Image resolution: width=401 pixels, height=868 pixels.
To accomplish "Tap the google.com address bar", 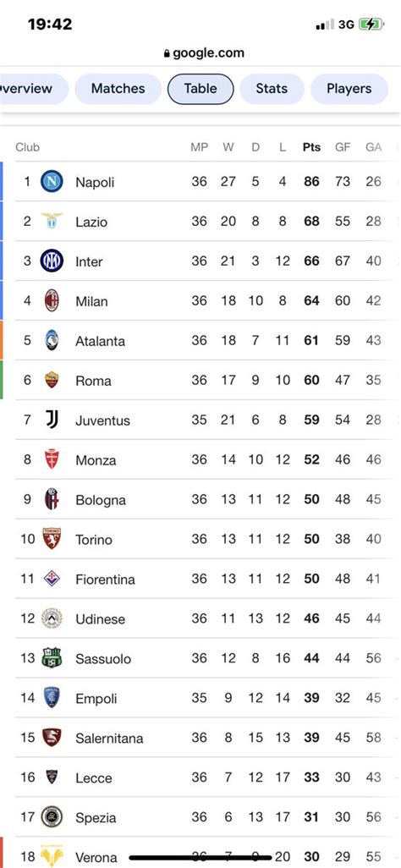I will tap(204, 53).
